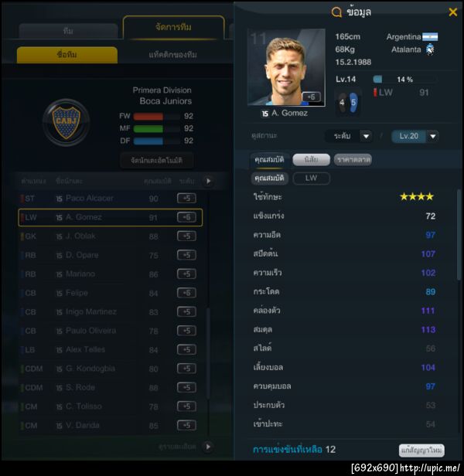Click the Argentina flag icon
This screenshot has width=464, height=476.
[430, 37]
